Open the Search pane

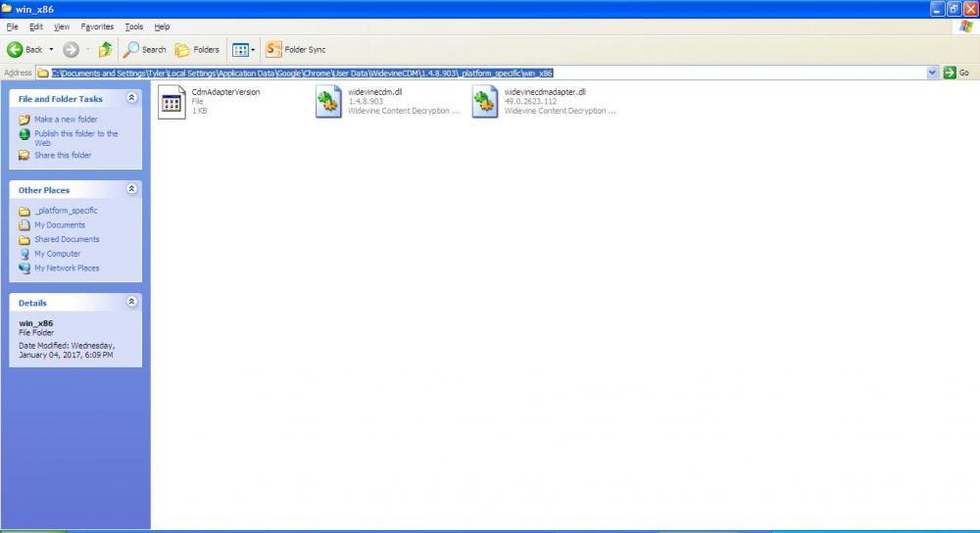[144, 49]
